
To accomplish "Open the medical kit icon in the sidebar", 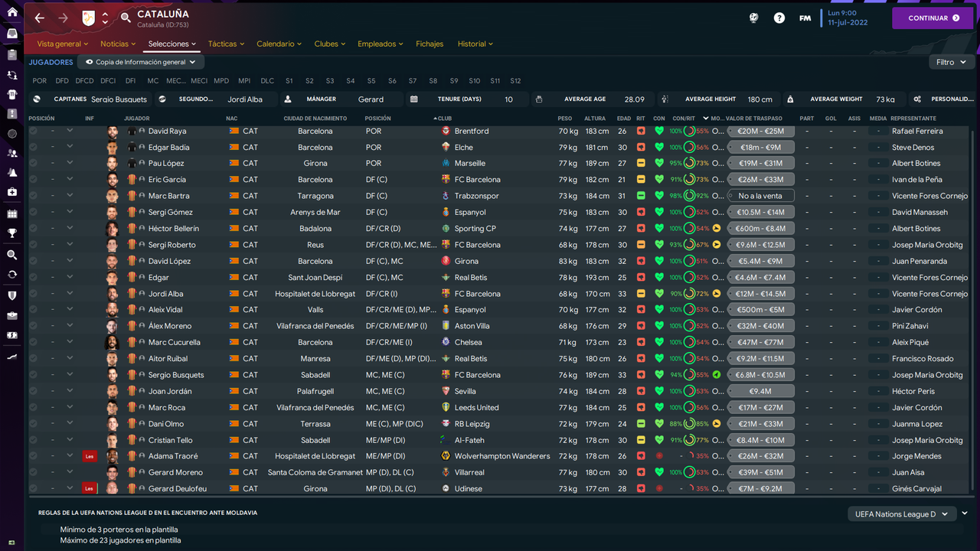I will point(11,192).
